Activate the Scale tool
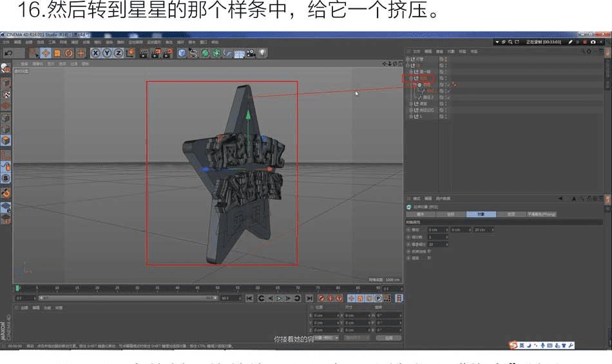The width and height of the screenshot is (612, 364). (57, 53)
